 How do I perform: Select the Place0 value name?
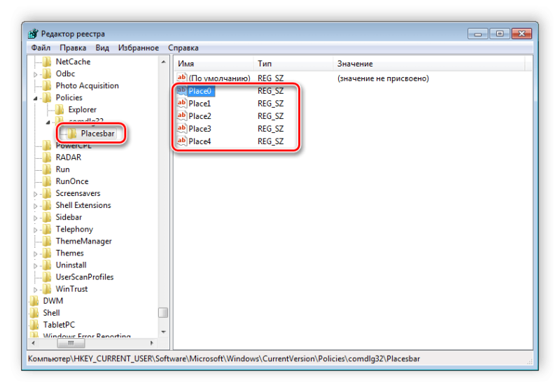click(200, 91)
